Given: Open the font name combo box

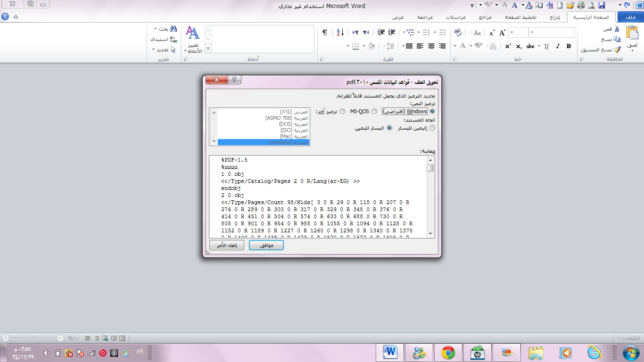Looking at the screenshot, I should 552,33.
